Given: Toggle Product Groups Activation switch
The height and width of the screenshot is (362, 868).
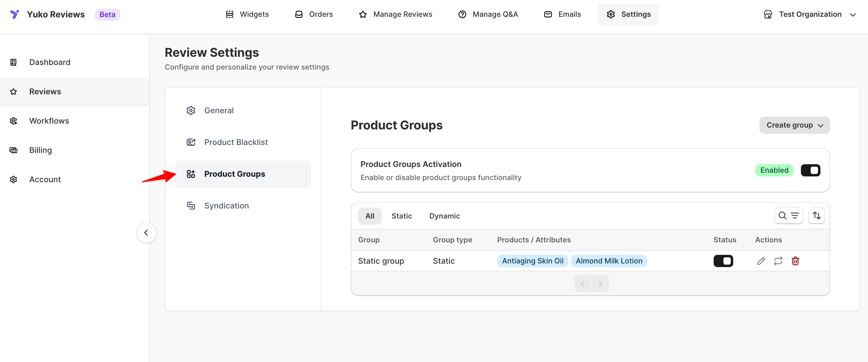Looking at the screenshot, I should [x=810, y=170].
